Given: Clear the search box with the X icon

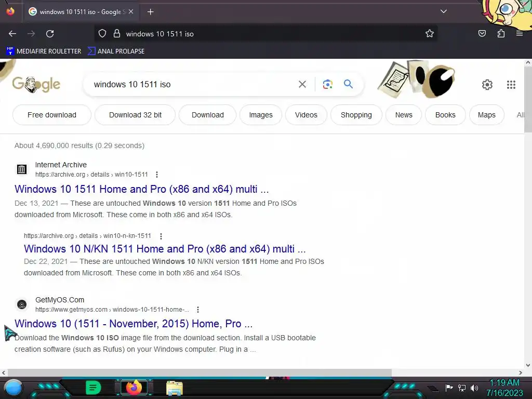Looking at the screenshot, I should point(302,84).
